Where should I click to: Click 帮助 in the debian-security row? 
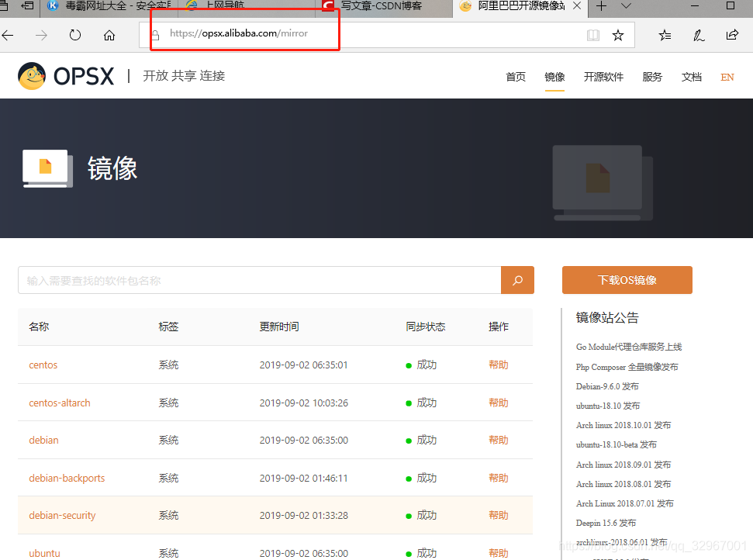point(499,515)
